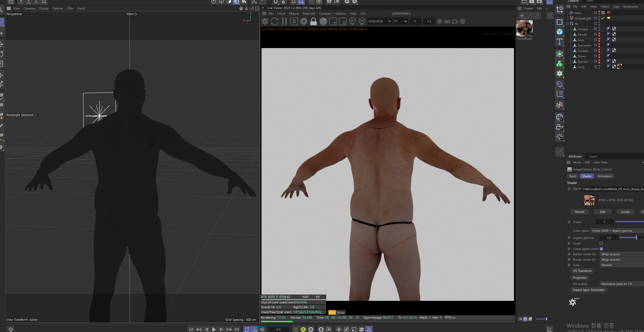Switch to the Animation tab
Image resolution: width=644 pixels, height=332 pixels.
click(x=604, y=176)
